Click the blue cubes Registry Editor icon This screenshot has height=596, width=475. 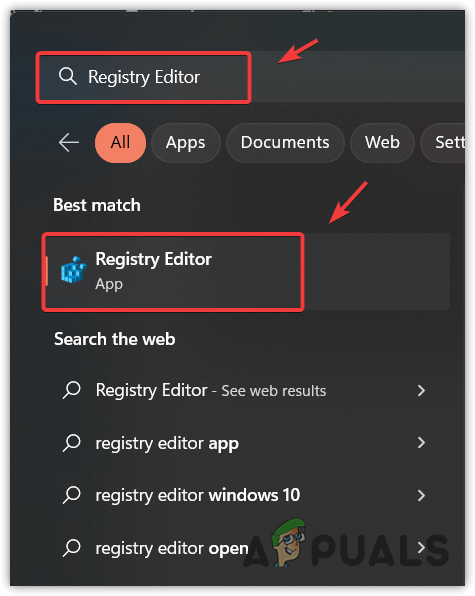coord(73,270)
